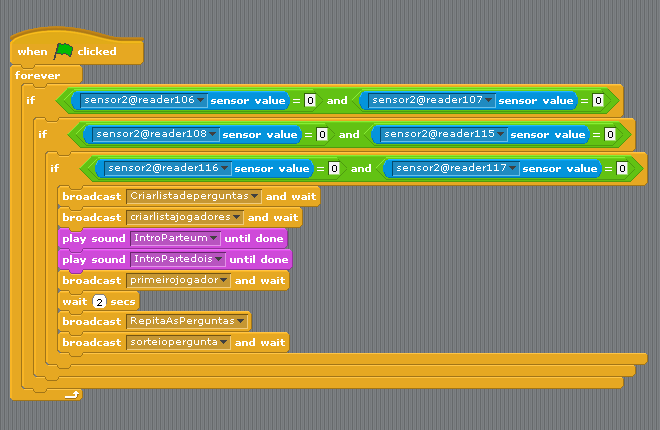Click the forever block label
This screenshot has height=430, width=660.
[38, 76]
